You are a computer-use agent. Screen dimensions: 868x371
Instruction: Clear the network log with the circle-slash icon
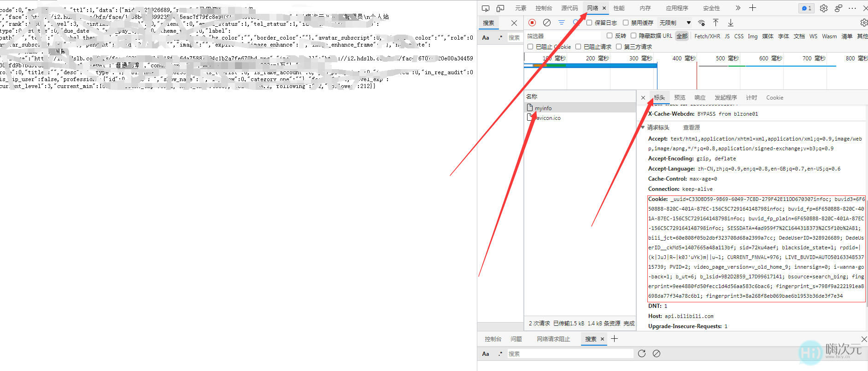pos(547,23)
